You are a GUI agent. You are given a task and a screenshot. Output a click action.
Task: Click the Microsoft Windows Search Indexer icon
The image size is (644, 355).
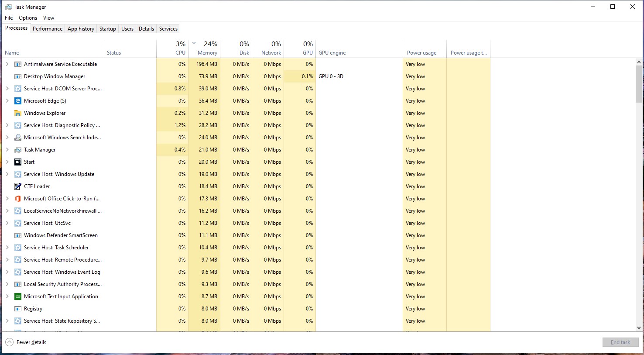(x=18, y=138)
